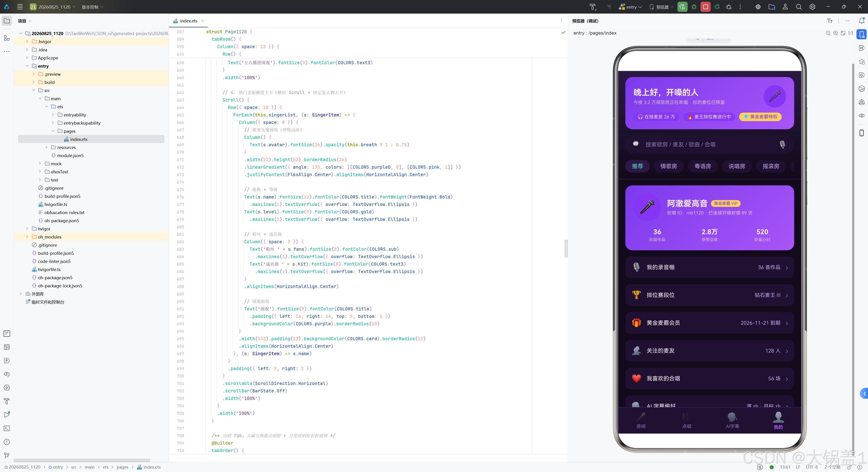Click previewer font size Tt icon

click(830, 21)
